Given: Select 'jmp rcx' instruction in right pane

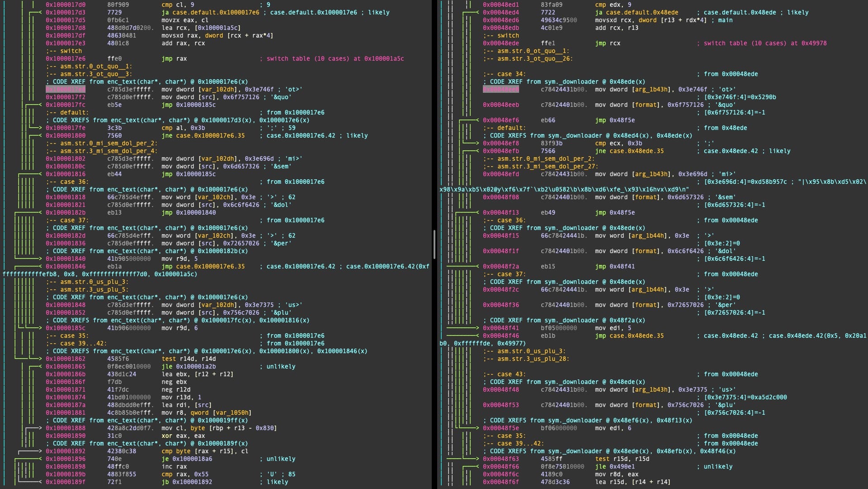Looking at the screenshot, I should [x=607, y=43].
